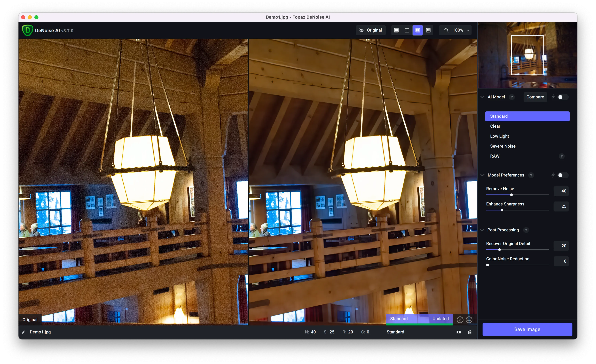Click the neutral face rating icon
Image resolution: width=596 pixels, height=364 pixels.
click(469, 320)
